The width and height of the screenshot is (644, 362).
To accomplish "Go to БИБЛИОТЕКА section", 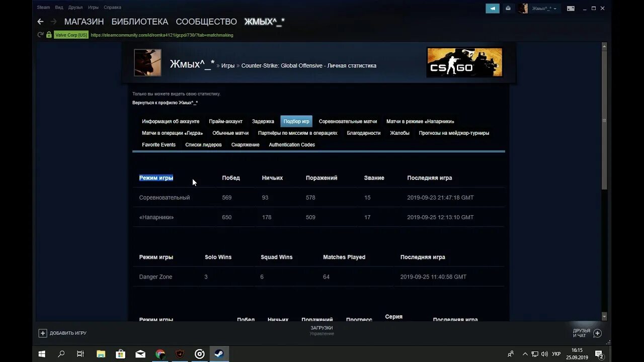I will [140, 22].
